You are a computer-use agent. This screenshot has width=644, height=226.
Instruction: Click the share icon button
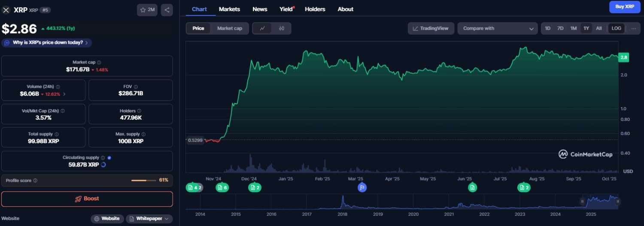(x=167, y=10)
